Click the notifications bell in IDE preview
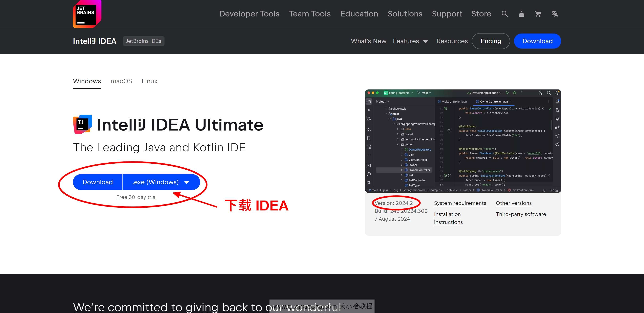 coord(557,102)
